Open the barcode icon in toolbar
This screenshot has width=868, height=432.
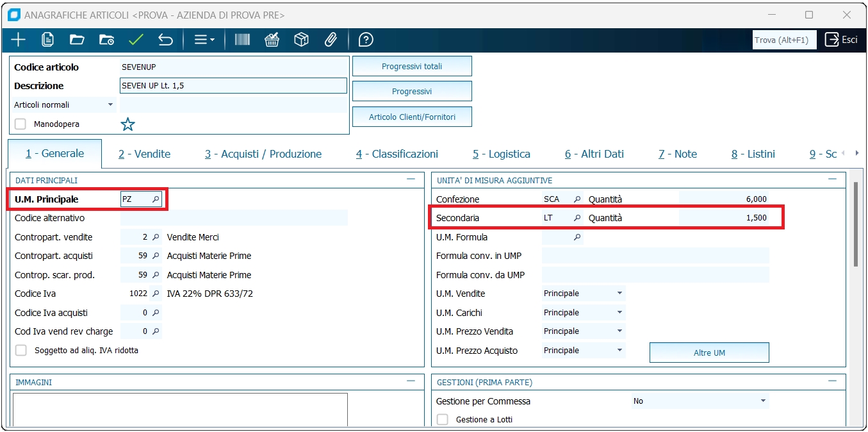coord(242,40)
